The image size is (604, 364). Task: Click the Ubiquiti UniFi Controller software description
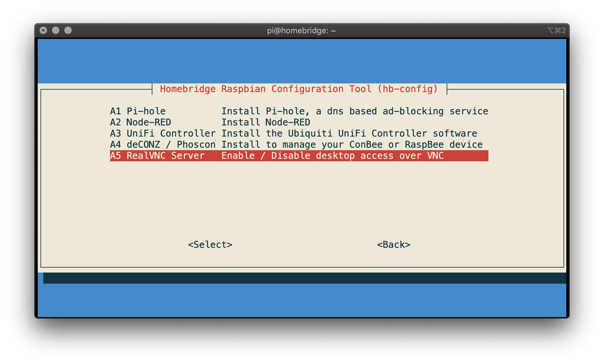pyautogui.click(x=349, y=133)
